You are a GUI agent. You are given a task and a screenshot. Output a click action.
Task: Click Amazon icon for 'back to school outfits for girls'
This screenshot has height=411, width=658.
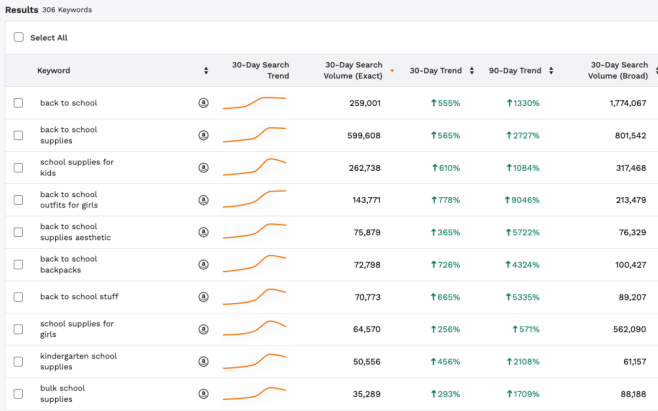click(204, 200)
